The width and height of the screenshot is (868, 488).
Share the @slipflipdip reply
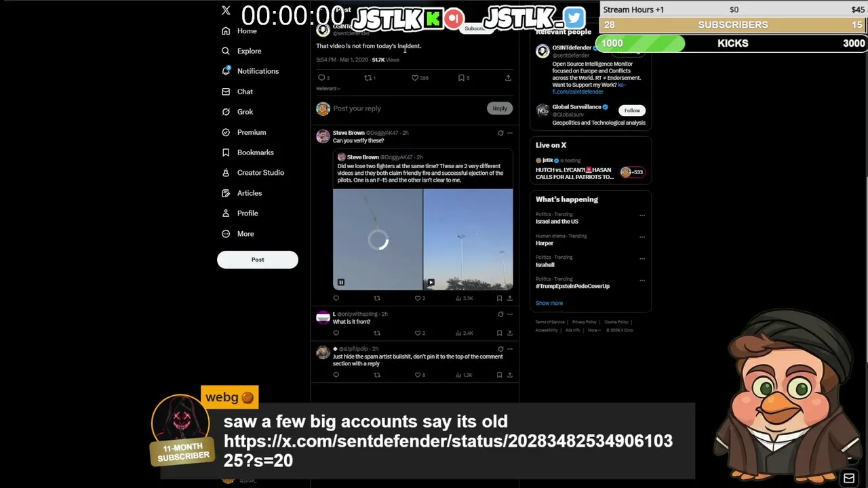510,375
